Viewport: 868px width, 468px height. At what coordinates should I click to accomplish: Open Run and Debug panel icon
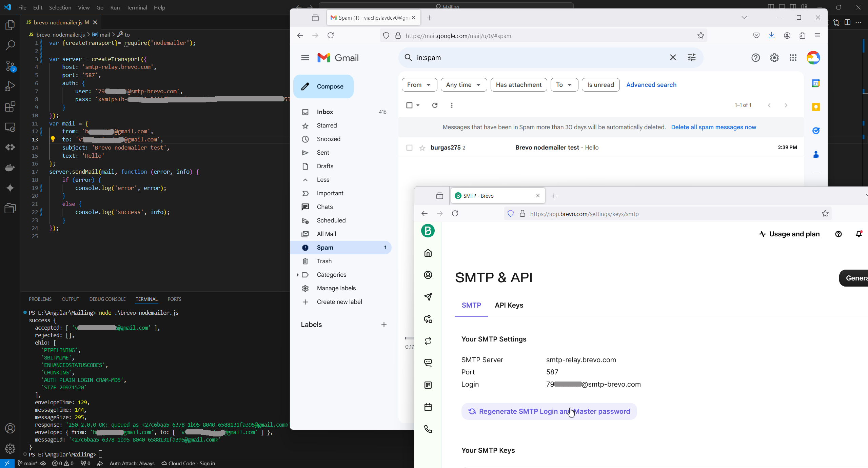[x=10, y=86]
